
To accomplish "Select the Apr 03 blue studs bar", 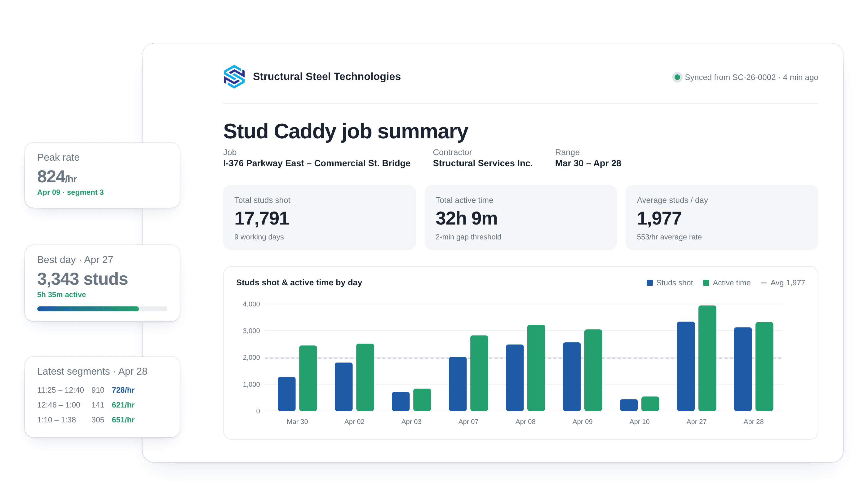I will pyautogui.click(x=401, y=401).
